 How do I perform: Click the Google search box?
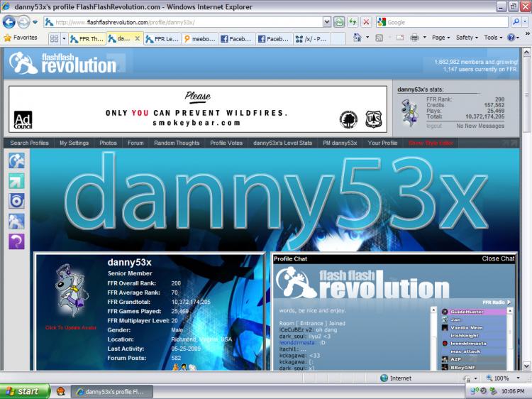(x=447, y=23)
